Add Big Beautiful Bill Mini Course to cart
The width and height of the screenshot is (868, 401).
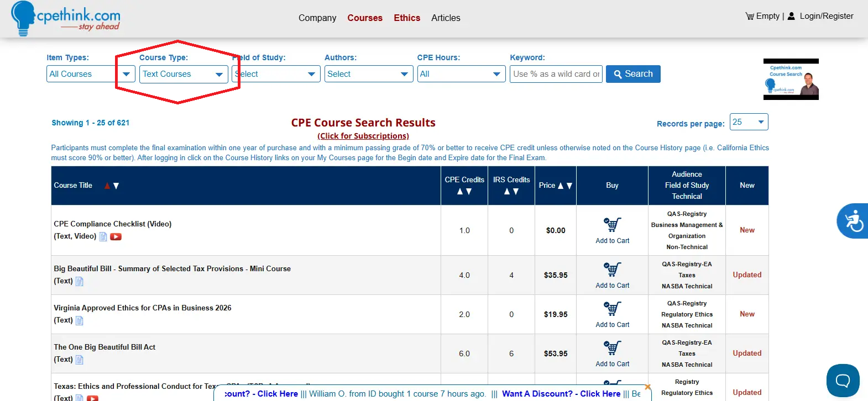pos(612,275)
